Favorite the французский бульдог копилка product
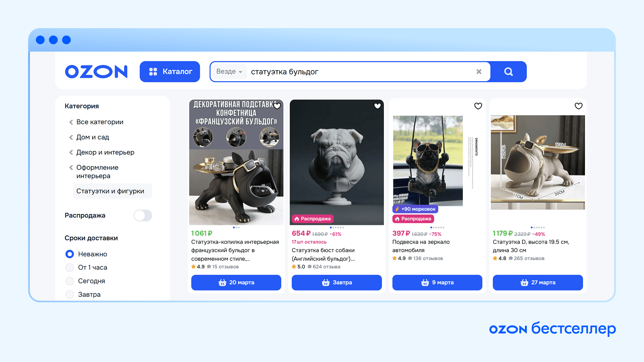This screenshot has height=362, width=644. tap(277, 106)
